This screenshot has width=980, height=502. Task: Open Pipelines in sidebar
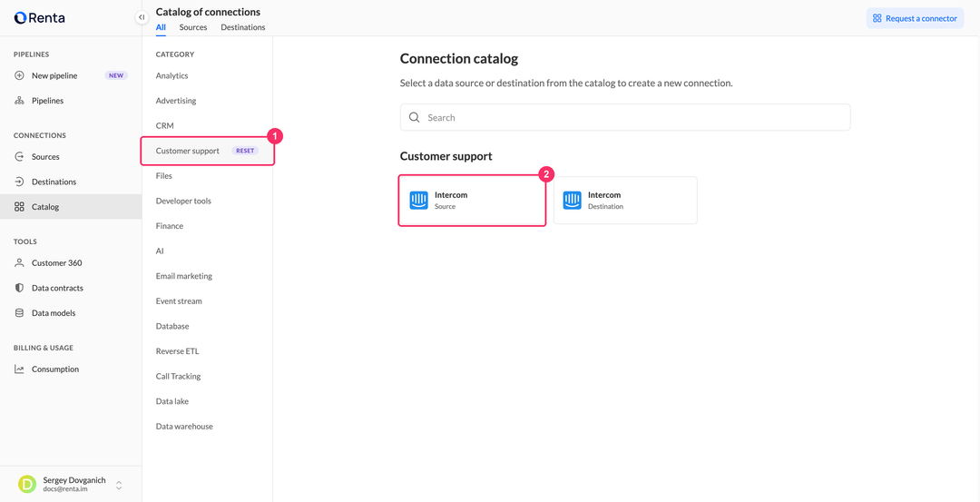point(71,101)
